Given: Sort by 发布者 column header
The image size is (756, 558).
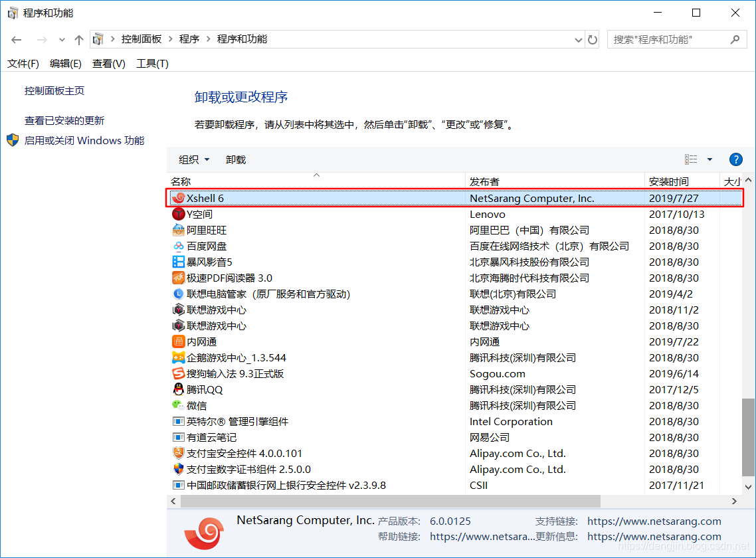Looking at the screenshot, I should (555, 181).
